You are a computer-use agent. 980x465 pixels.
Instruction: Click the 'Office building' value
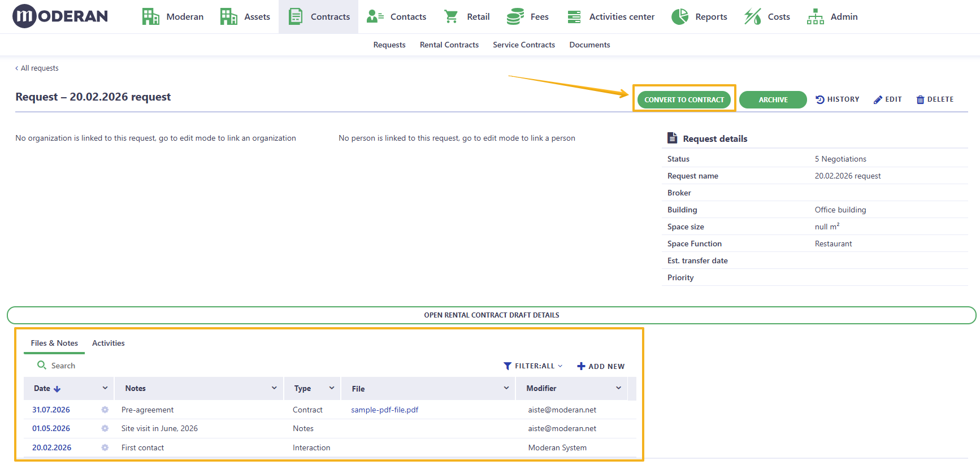pos(840,210)
